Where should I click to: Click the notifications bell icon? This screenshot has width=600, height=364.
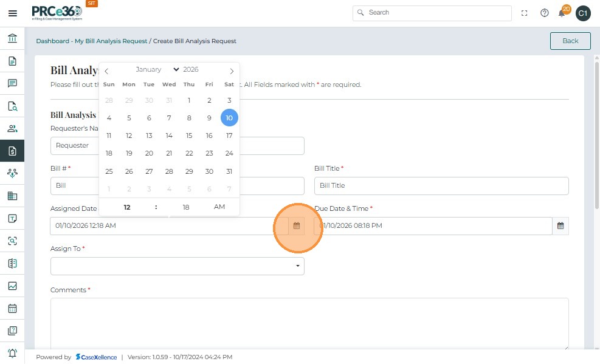click(x=562, y=13)
